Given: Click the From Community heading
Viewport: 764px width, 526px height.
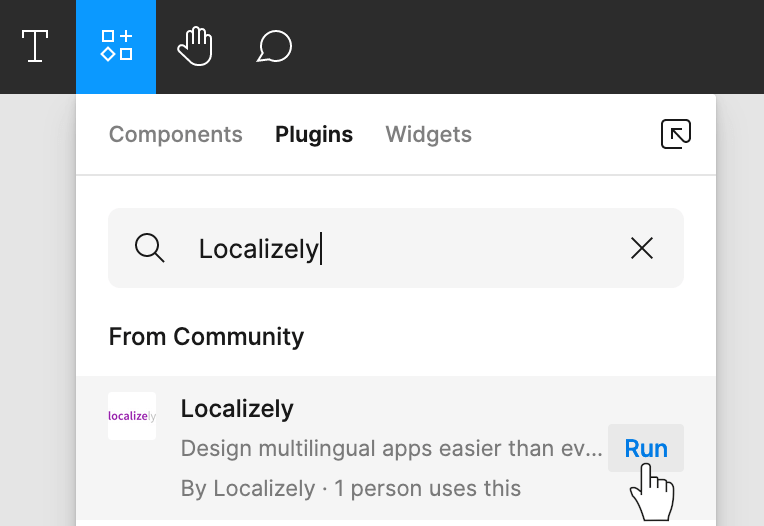Looking at the screenshot, I should tap(206, 337).
